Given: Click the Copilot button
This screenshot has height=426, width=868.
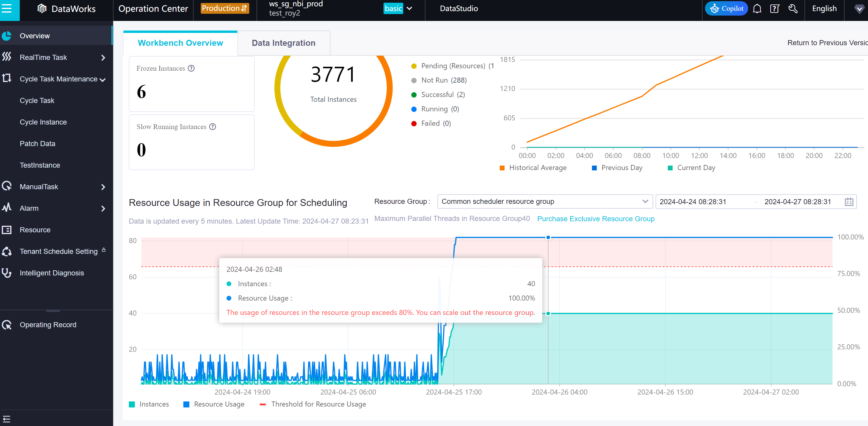Looking at the screenshot, I should [x=726, y=8].
